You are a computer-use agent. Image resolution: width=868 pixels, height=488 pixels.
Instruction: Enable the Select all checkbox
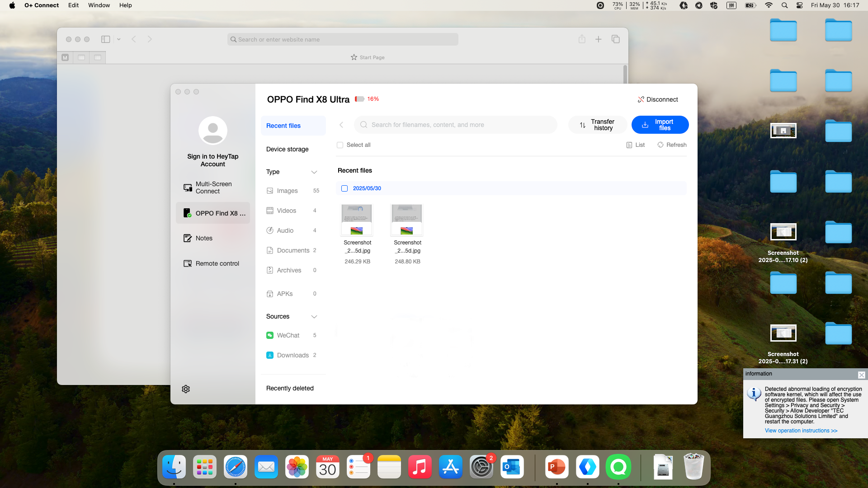(340, 145)
